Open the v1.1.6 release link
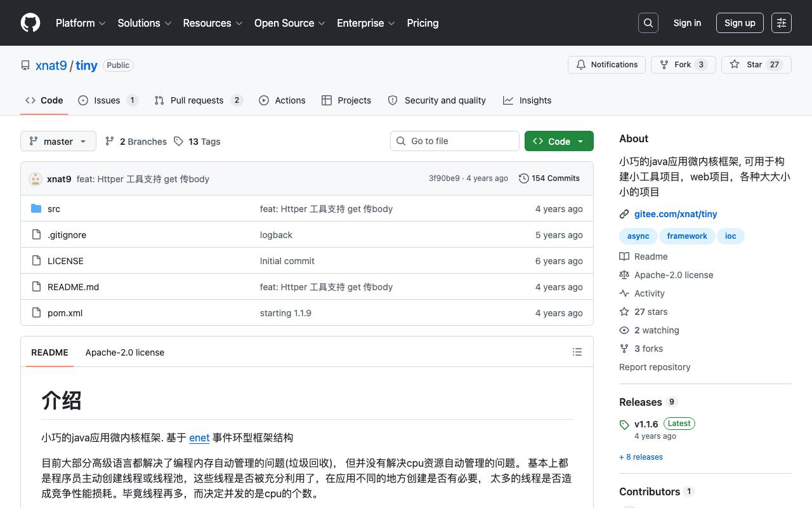Viewport: 812px width, 508px height. pos(646,424)
